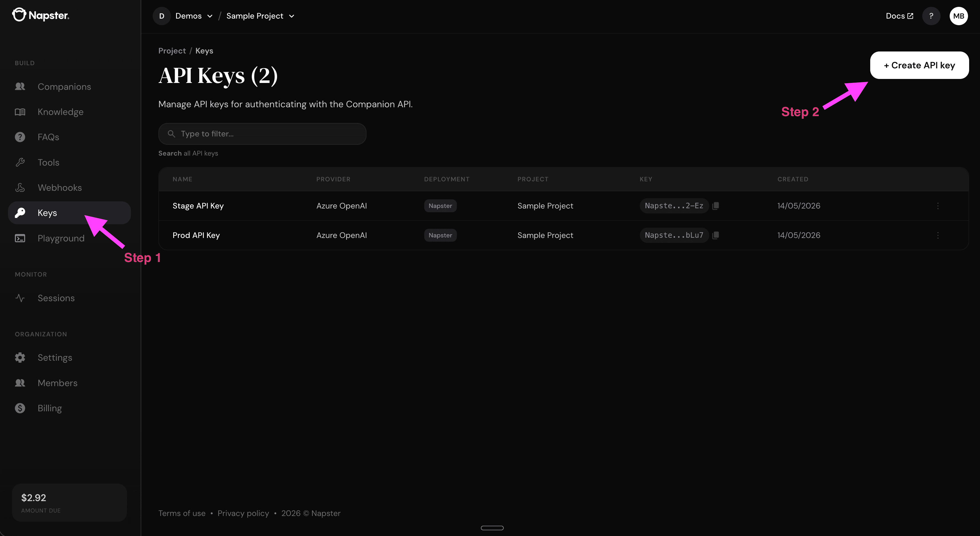Select the Prod API Key row name
The image size is (980, 536).
(x=196, y=235)
